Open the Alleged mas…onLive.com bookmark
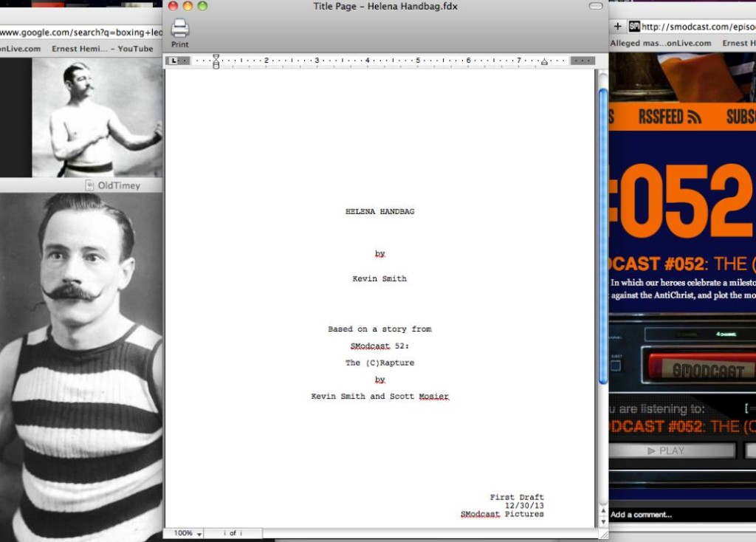This screenshot has height=542, width=756. [x=660, y=44]
